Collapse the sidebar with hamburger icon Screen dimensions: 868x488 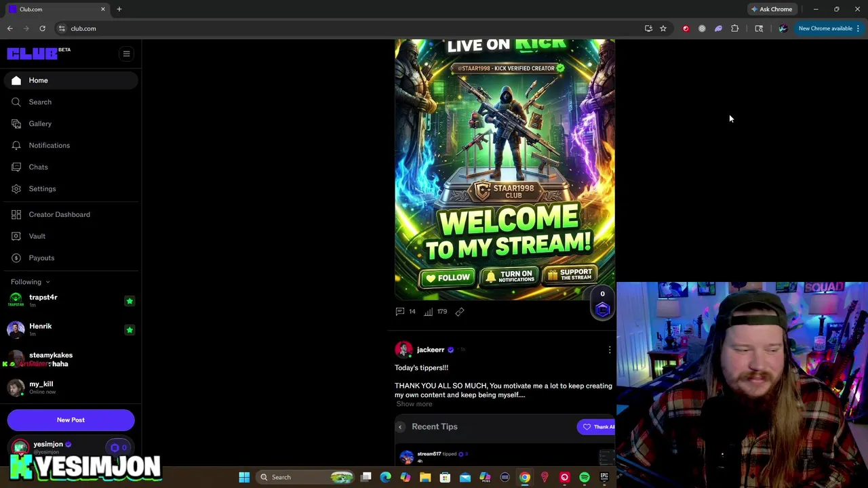pyautogui.click(x=126, y=54)
